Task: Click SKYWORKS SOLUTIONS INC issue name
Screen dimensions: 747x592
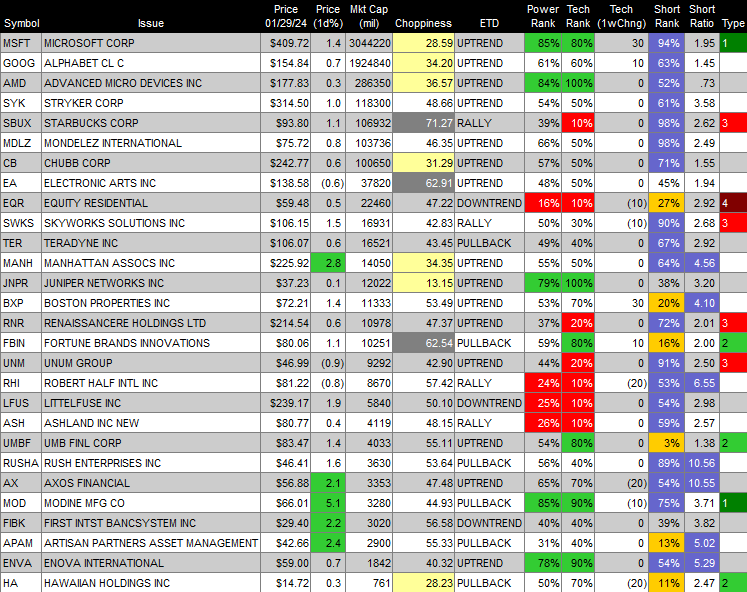Action: (114, 223)
